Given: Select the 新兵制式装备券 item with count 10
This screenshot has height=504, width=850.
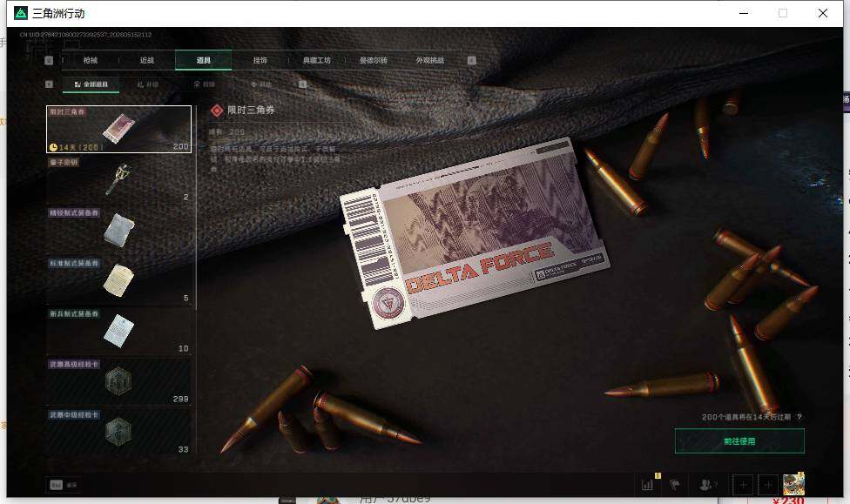Looking at the screenshot, I should click(x=118, y=331).
